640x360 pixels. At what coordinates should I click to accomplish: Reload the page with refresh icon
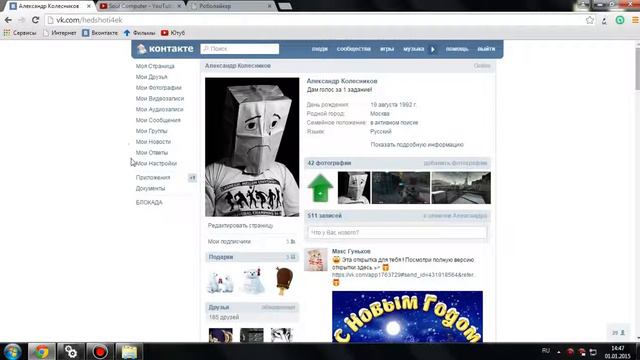[36, 20]
